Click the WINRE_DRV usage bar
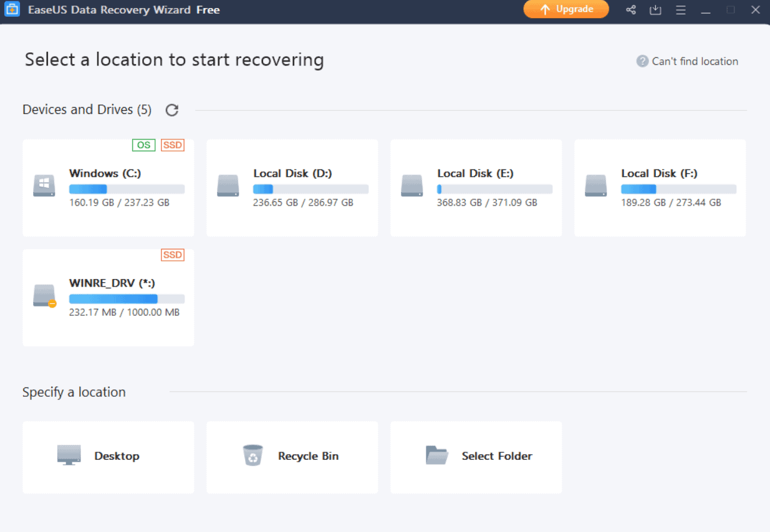Image resolution: width=770 pixels, height=532 pixels. point(127,299)
